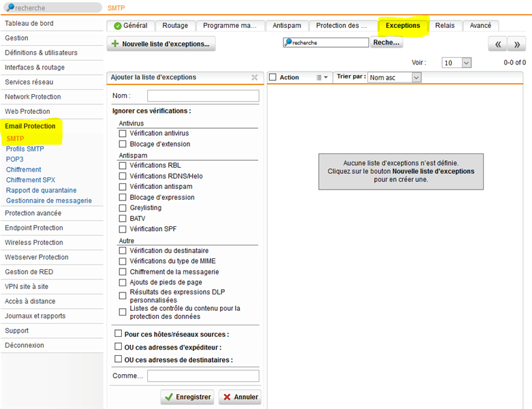This screenshot has height=409, width=532.
Task: Go to previous page with double left arrow
Action: pyautogui.click(x=498, y=44)
